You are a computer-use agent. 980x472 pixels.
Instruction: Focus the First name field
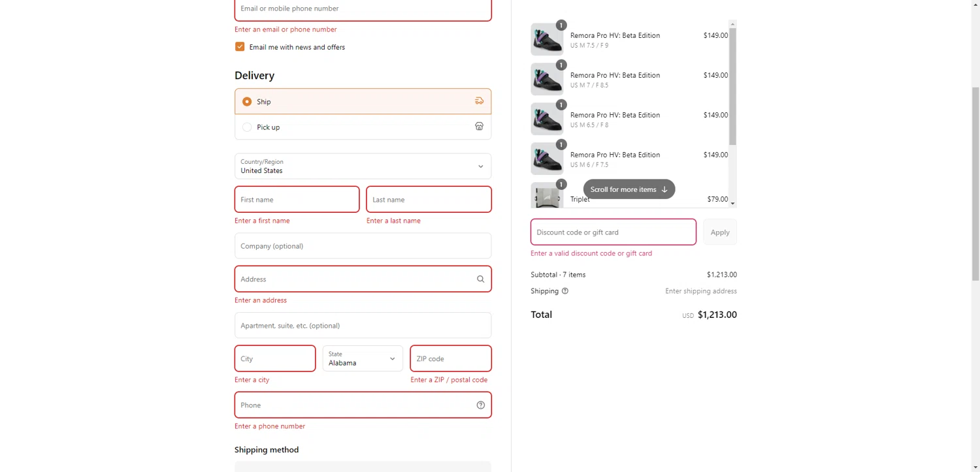[x=297, y=200]
